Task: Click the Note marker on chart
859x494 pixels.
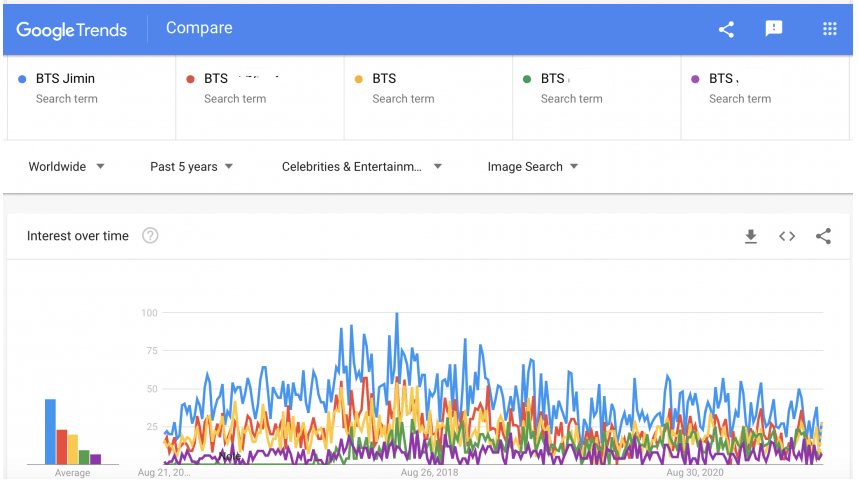Action: click(x=230, y=456)
